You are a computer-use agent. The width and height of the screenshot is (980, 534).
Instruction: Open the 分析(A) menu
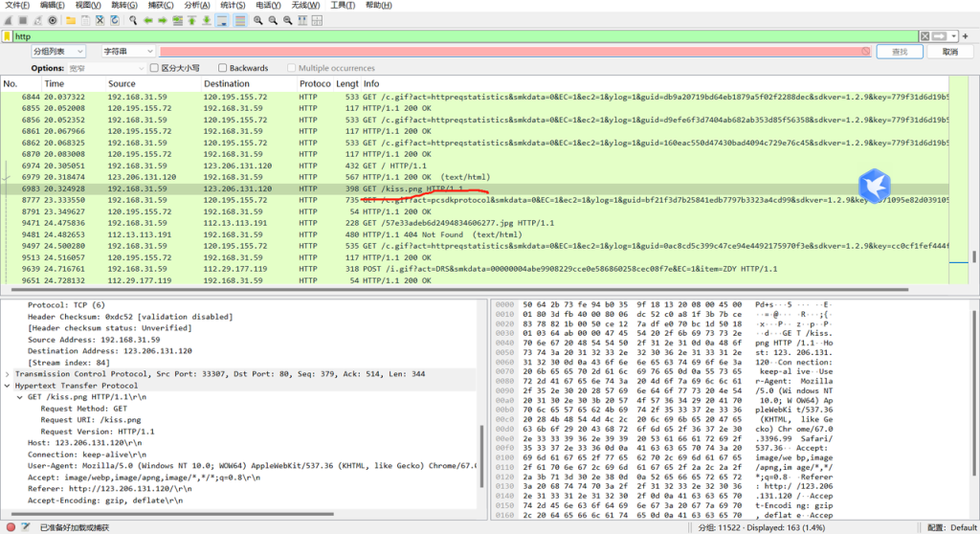coord(197,6)
